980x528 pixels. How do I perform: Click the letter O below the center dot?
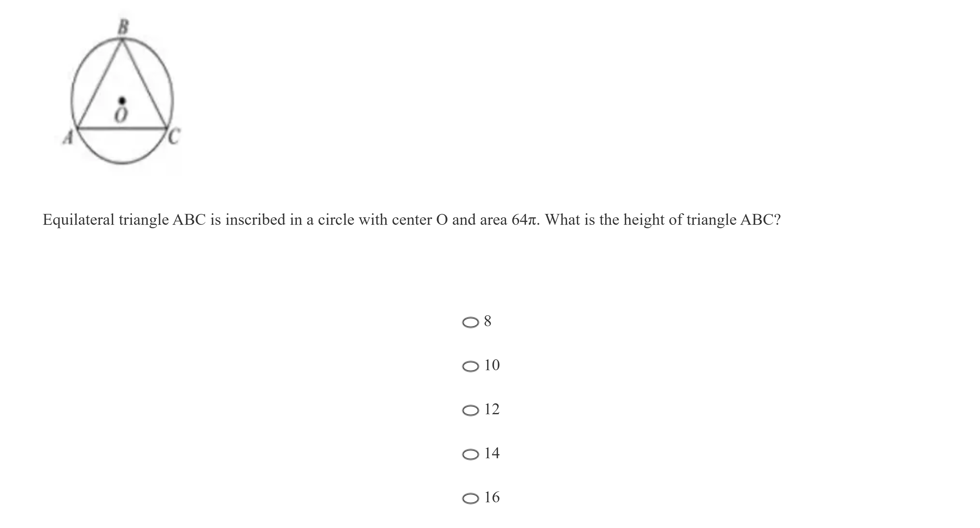click(x=121, y=115)
